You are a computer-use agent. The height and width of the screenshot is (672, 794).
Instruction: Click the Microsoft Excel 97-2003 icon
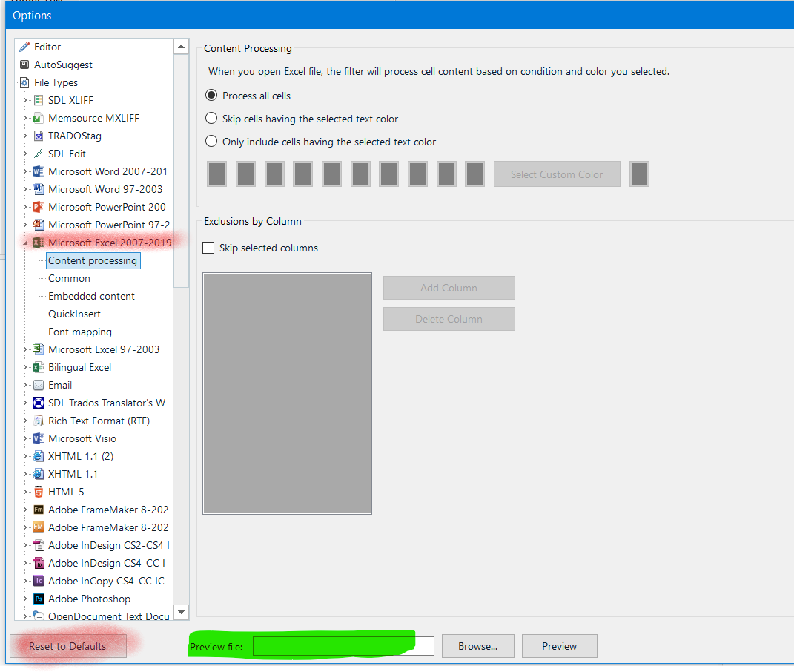[x=39, y=349]
